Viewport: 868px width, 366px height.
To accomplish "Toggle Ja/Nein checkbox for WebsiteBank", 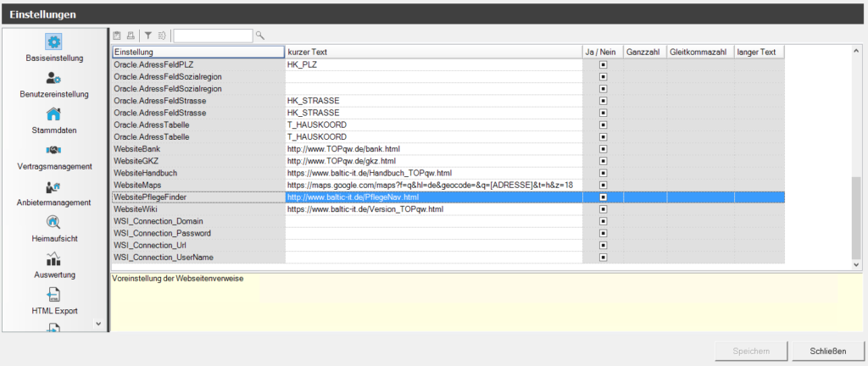I will tap(603, 148).
